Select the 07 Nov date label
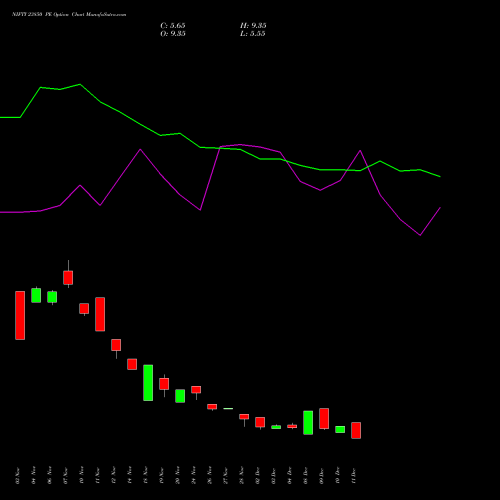 tap(65, 476)
